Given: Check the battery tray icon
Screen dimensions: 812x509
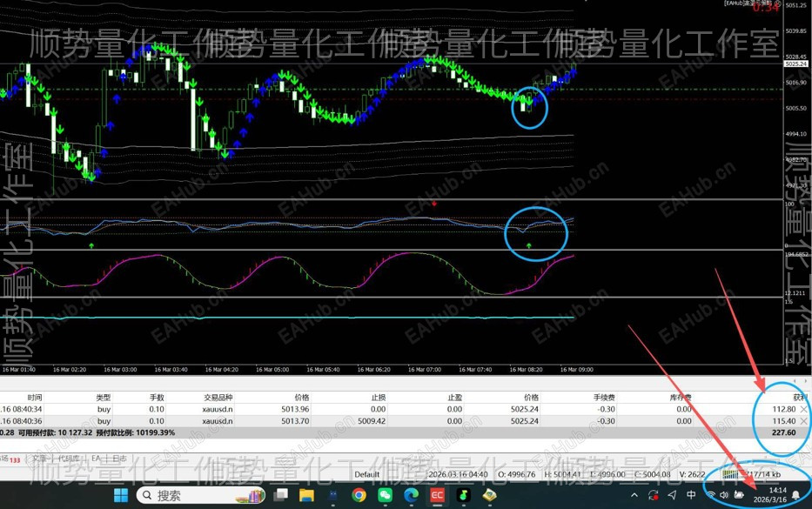Looking at the screenshot, I should tap(739, 496).
